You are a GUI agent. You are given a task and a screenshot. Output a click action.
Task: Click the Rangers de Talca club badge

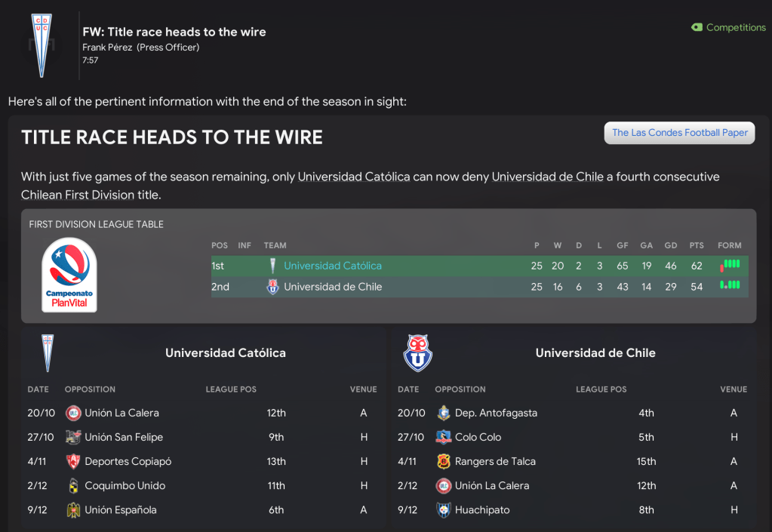444,461
